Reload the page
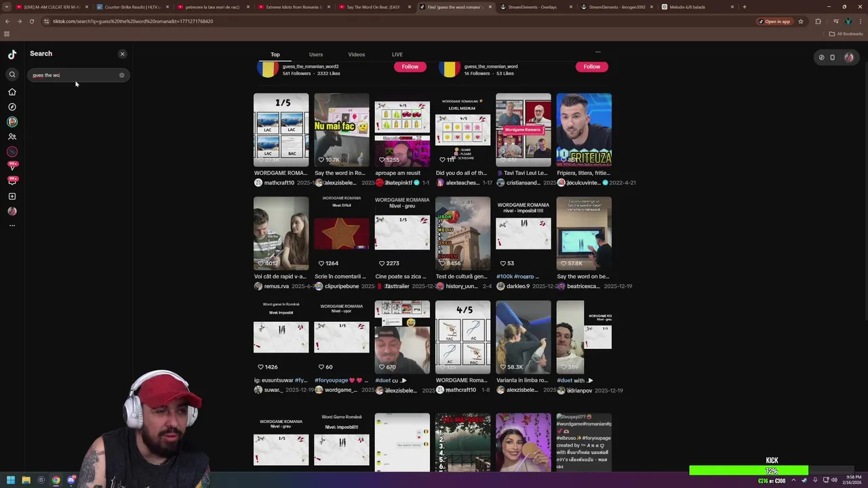Viewport: 868px width, 488px height. [31, 22]
